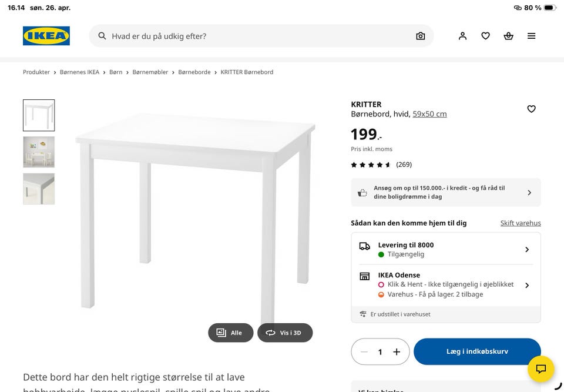
Task: Increase quantity with plus button
Action: [x=397, y=351]
